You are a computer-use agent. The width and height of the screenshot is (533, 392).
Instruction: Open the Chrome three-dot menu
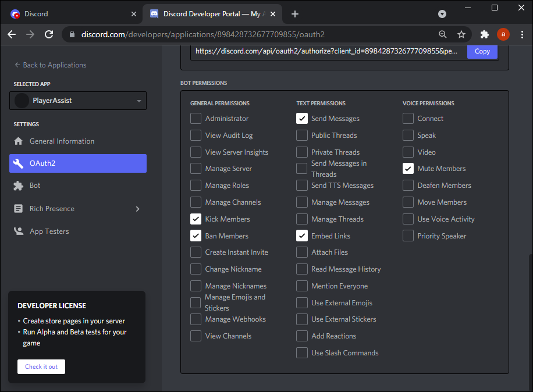(x=522, y=34)
